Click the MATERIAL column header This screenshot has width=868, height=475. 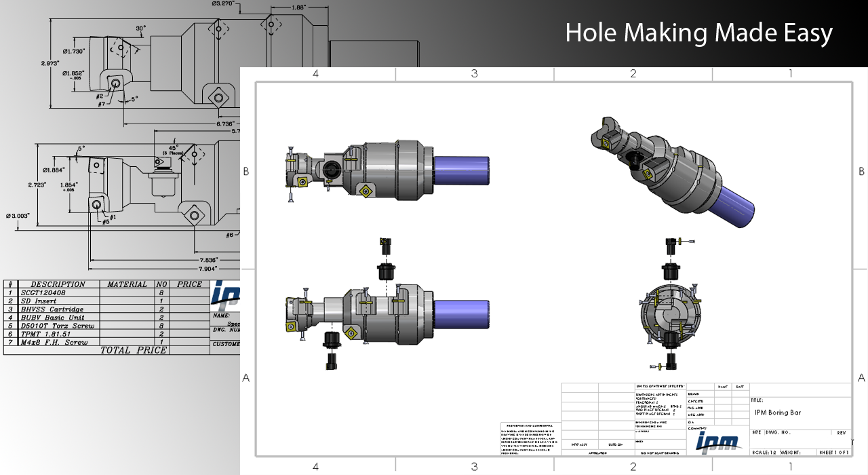127,284
